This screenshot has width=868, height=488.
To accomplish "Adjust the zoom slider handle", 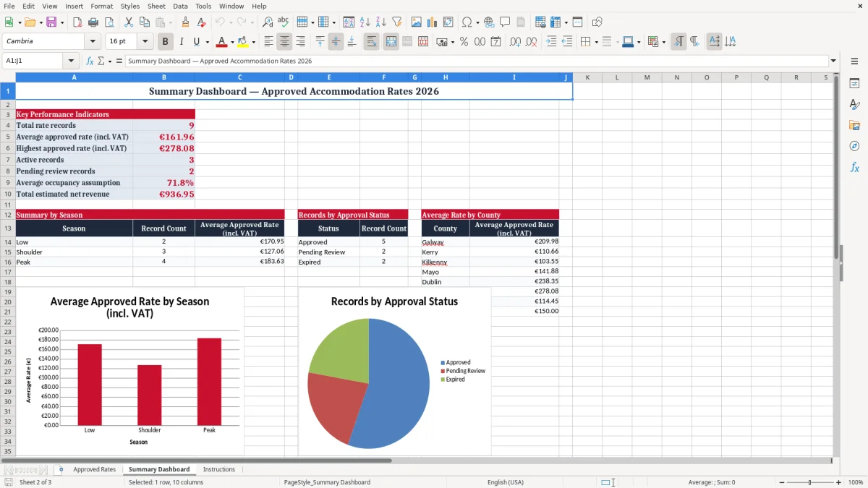I will click(x=809, y=482).
